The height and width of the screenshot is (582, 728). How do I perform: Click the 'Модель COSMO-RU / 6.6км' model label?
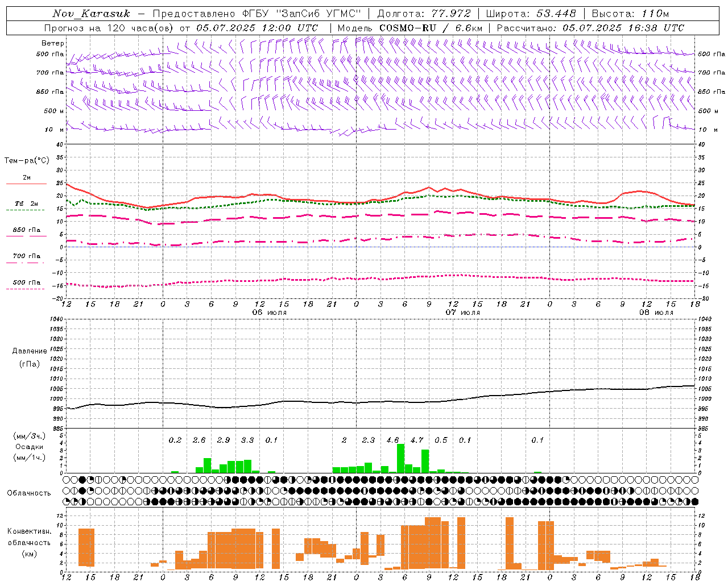pyautogui.click(x=409, y=28)
